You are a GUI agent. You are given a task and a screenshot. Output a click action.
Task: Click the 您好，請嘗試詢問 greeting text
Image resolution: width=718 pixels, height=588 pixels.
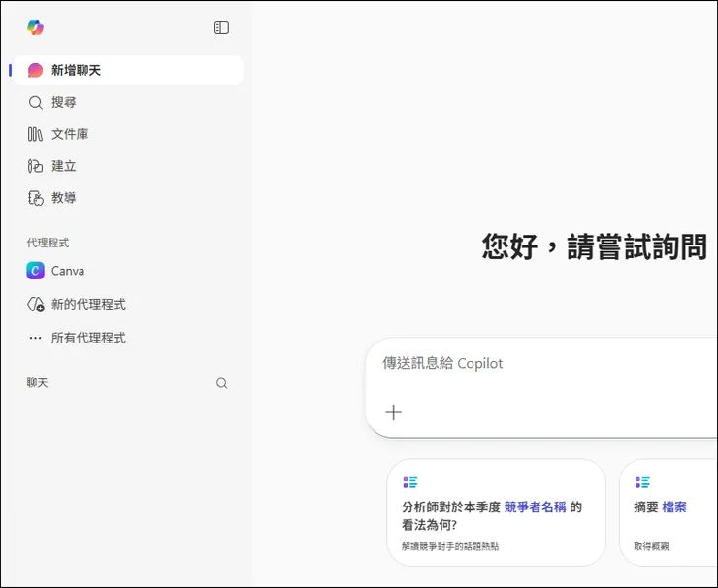[x=595, y=246]
